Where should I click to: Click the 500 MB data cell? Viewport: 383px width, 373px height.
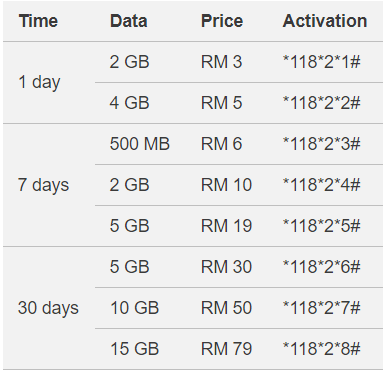tap(140, 144)
